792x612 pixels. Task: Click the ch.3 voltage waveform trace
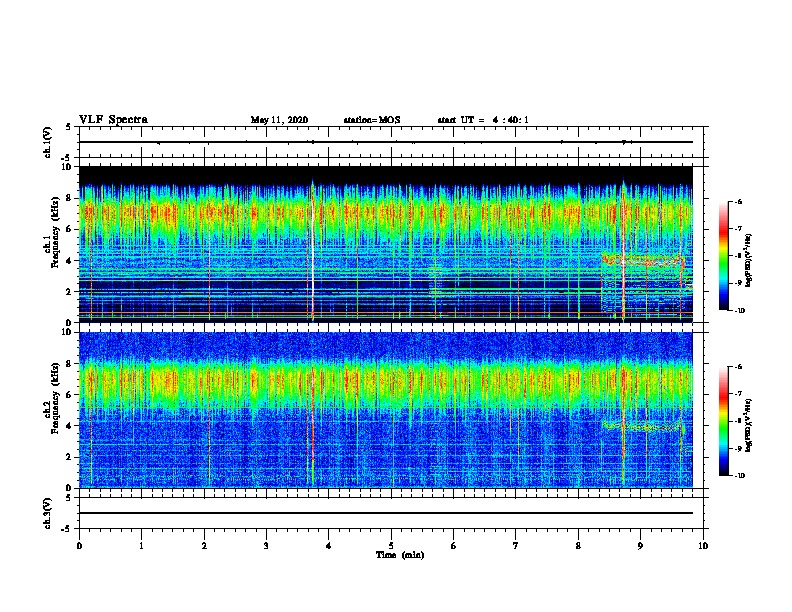coord(386,513)
